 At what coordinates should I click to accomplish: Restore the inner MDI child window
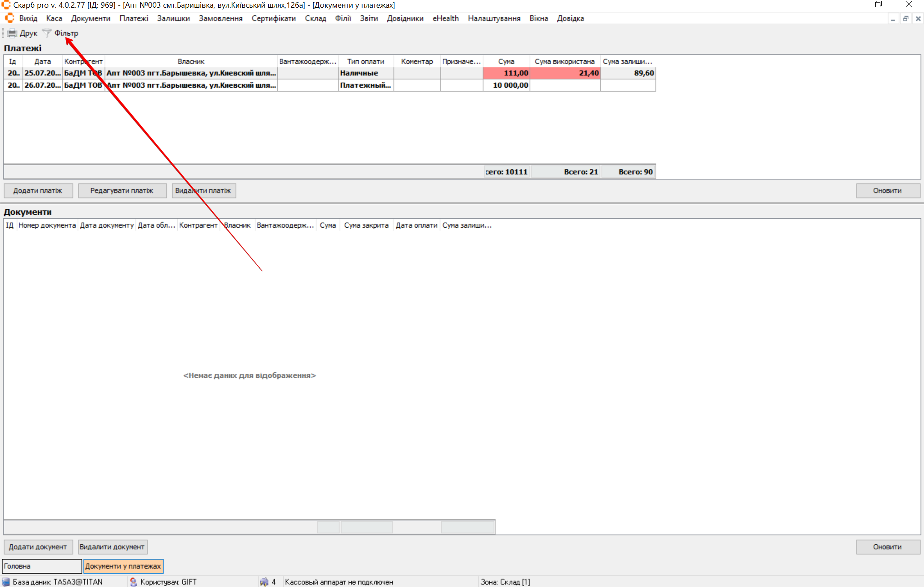[906, 19]
